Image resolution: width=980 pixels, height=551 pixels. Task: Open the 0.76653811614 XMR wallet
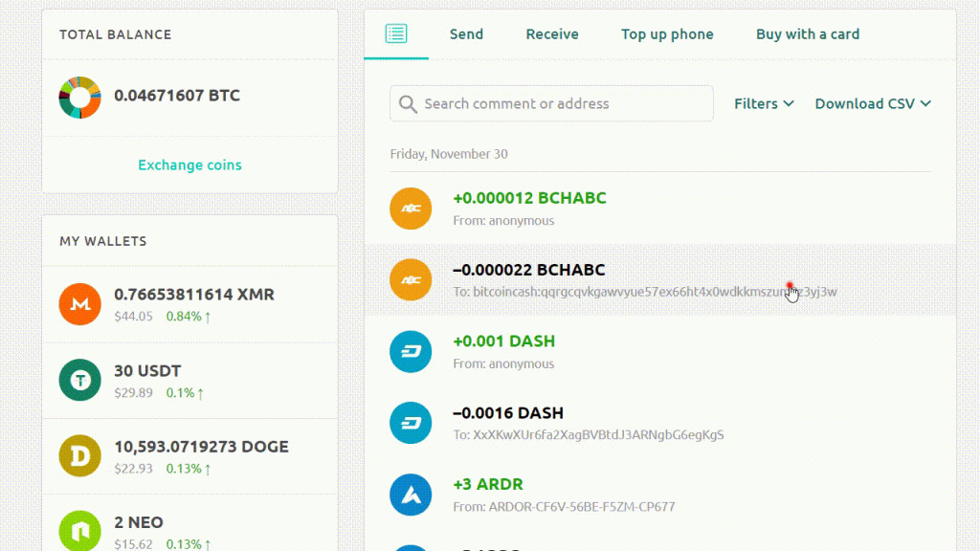(190, 304)
